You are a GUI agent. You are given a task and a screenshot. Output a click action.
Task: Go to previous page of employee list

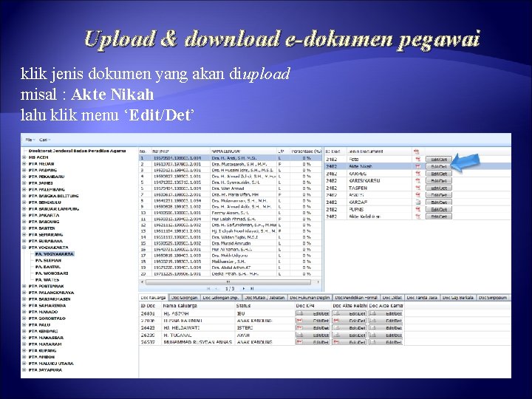(x=216, y=288)
